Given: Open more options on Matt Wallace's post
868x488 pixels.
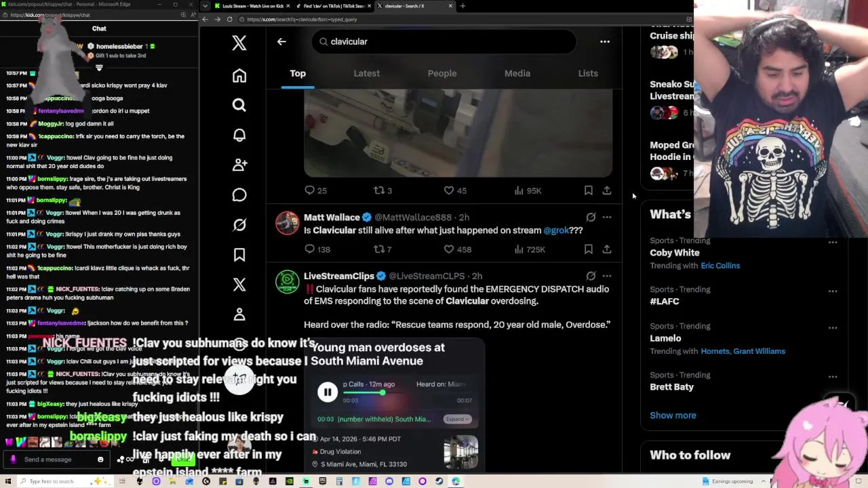Looking at the screenshot, I should [606, 217].
